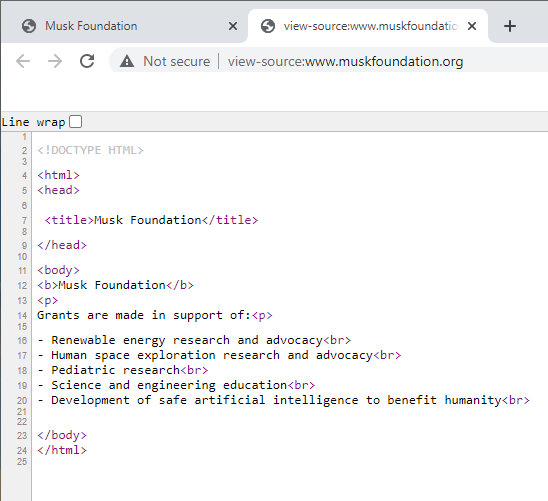The image size is (548, 501).
Task: Click the Not secure warning triangle
Action: coord(127,61)
